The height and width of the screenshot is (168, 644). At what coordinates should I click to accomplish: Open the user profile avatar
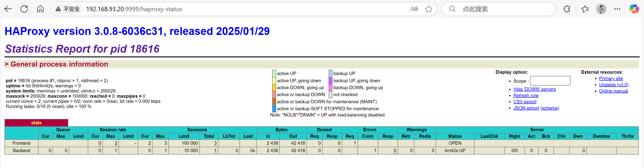click(601, 9)
